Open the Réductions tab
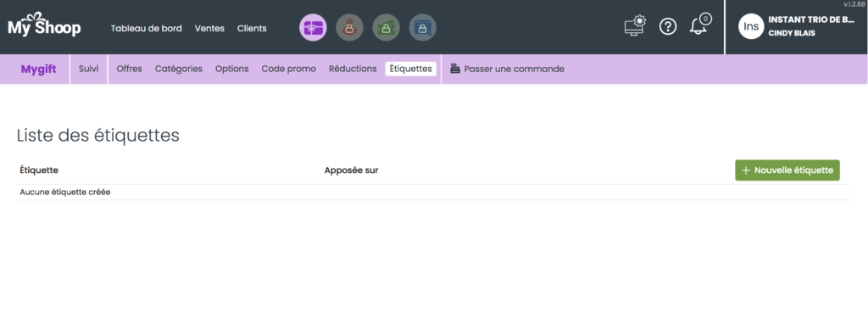This screenshot has width=868, height=318. click(x=353, y=69)
